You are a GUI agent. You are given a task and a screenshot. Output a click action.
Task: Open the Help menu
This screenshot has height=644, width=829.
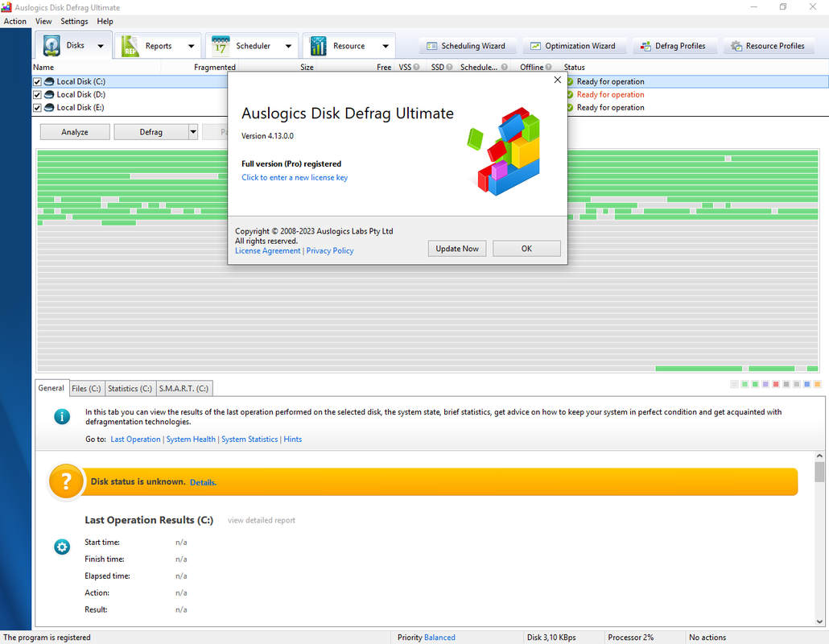point(105,21)
